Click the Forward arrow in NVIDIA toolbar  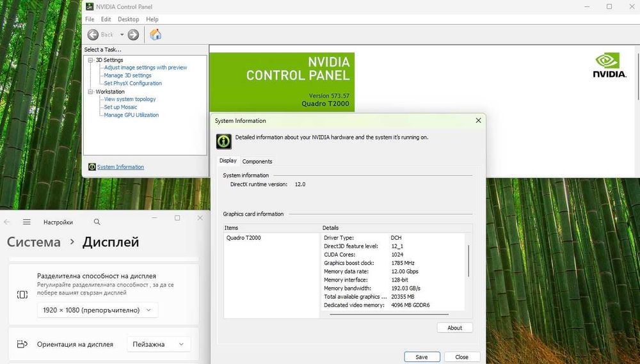[x=133, y=35]
